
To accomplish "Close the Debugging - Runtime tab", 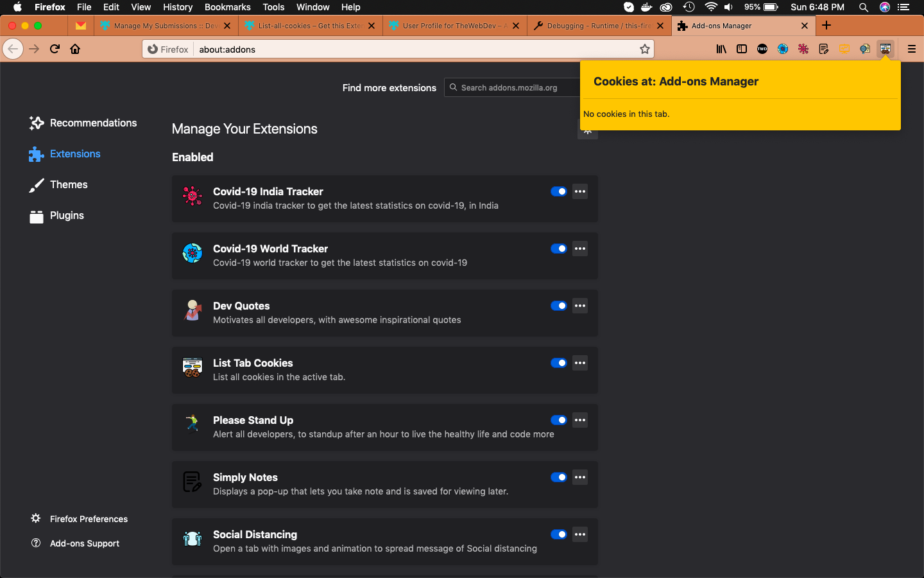I will (660, 26).
